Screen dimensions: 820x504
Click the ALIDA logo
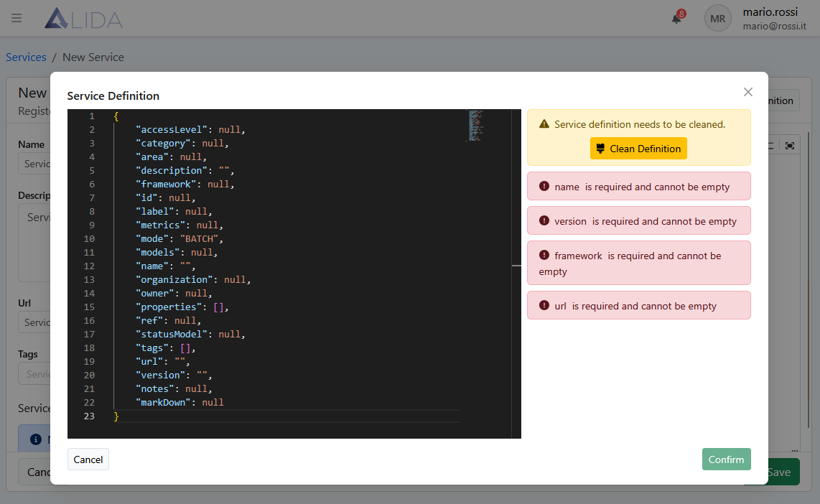[x=84, y=18]
